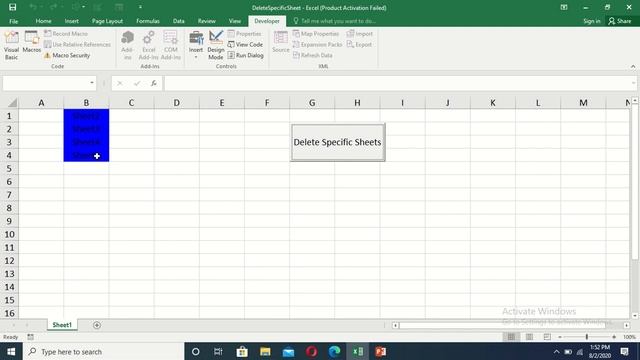Select row 10 header
640x360 pixels.
point(9,234)
